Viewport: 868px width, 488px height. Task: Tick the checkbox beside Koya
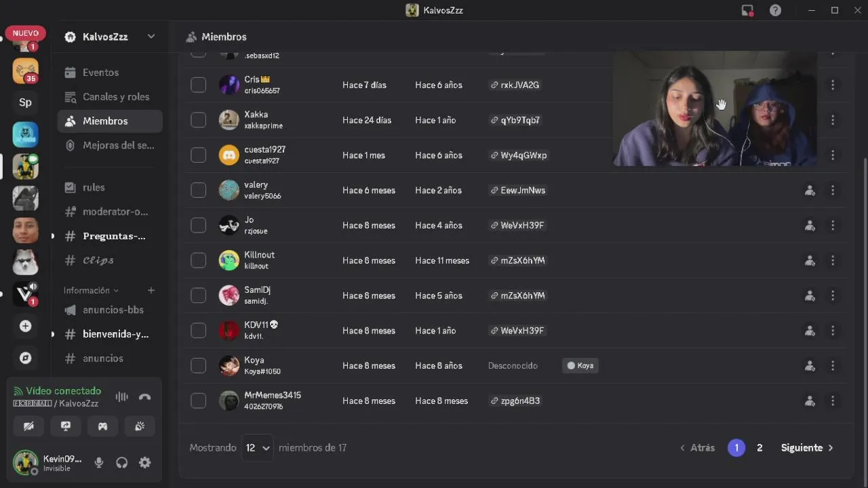coord(198,365)
